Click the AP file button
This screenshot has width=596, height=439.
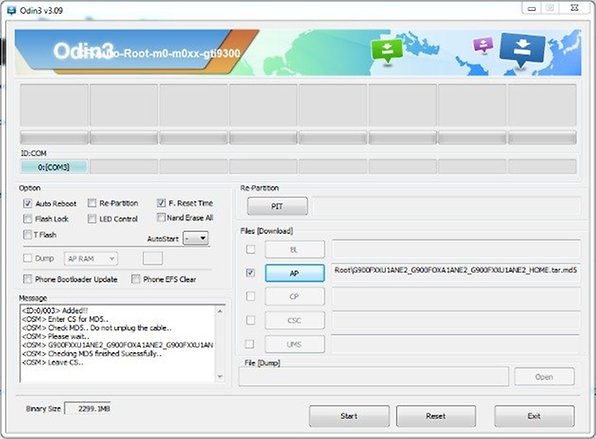295,273
